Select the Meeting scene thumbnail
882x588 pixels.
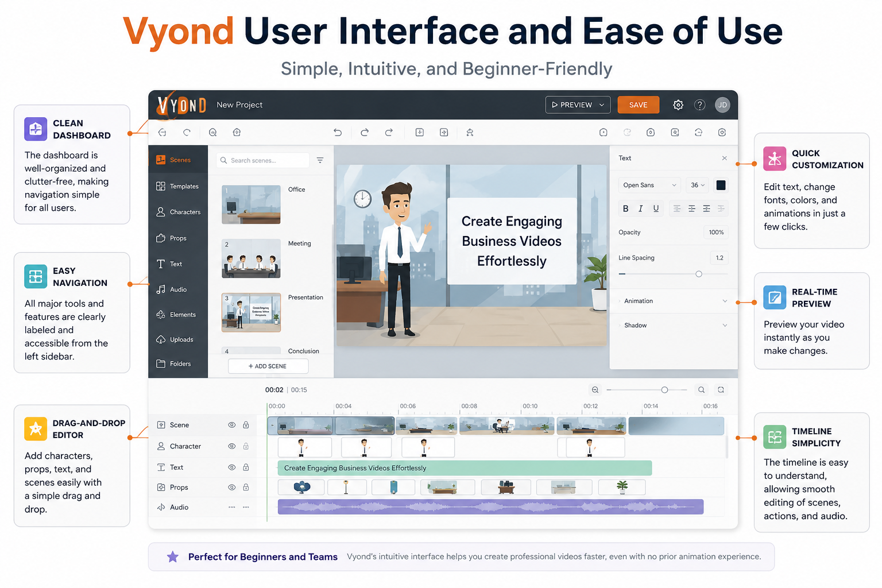251,258
